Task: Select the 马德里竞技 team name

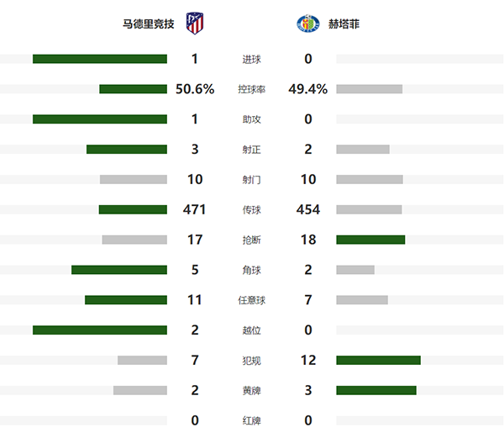Action: [x=149, y=24]
